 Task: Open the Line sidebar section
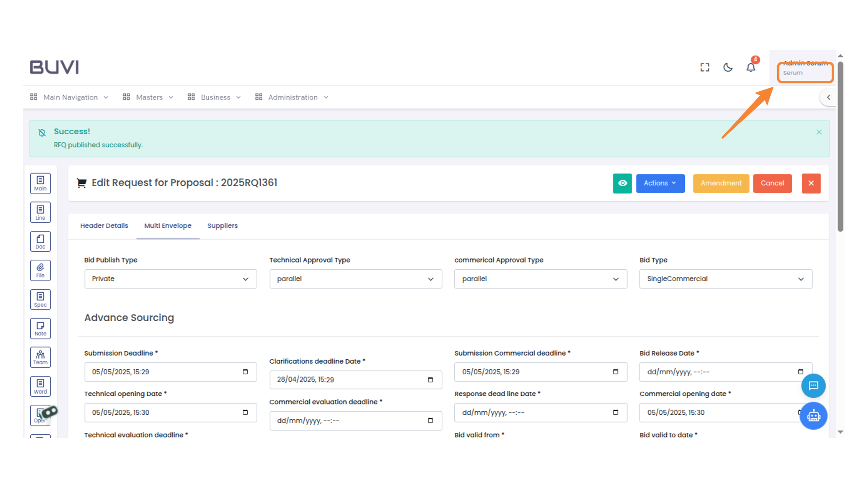click(x=40, y=212)
